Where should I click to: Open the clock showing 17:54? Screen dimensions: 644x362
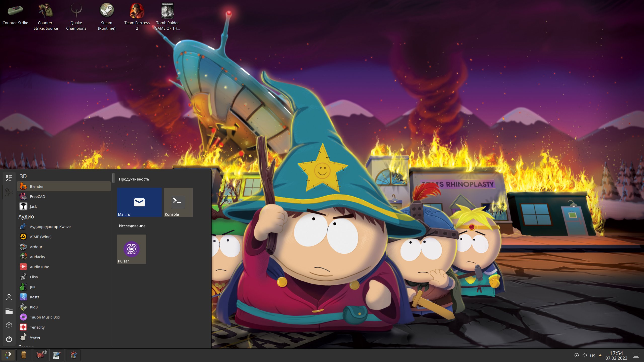point(616,355)
